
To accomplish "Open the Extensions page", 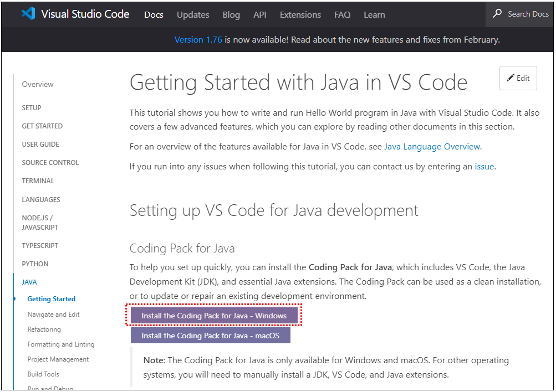I will click(300, 14).
